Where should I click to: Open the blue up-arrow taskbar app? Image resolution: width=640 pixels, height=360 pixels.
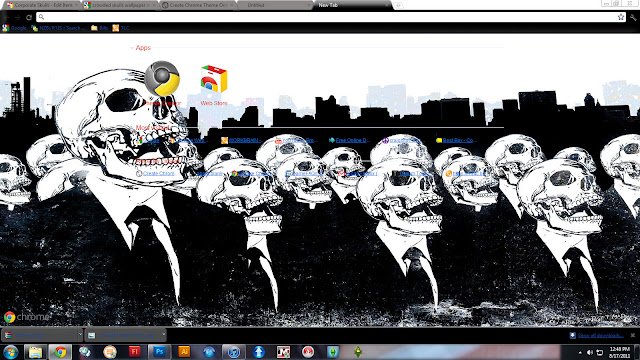[x=258, y=352]
